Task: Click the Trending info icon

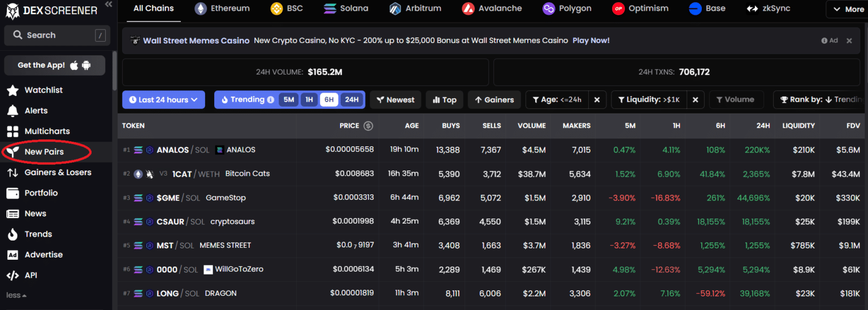Action: point(271,100)
